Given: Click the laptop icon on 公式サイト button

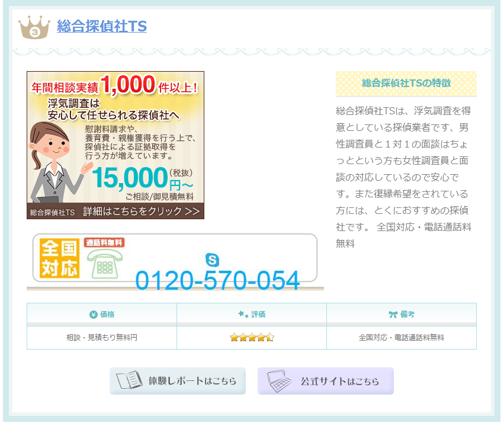Looking at the screenshot, I should tap(279, 381).
